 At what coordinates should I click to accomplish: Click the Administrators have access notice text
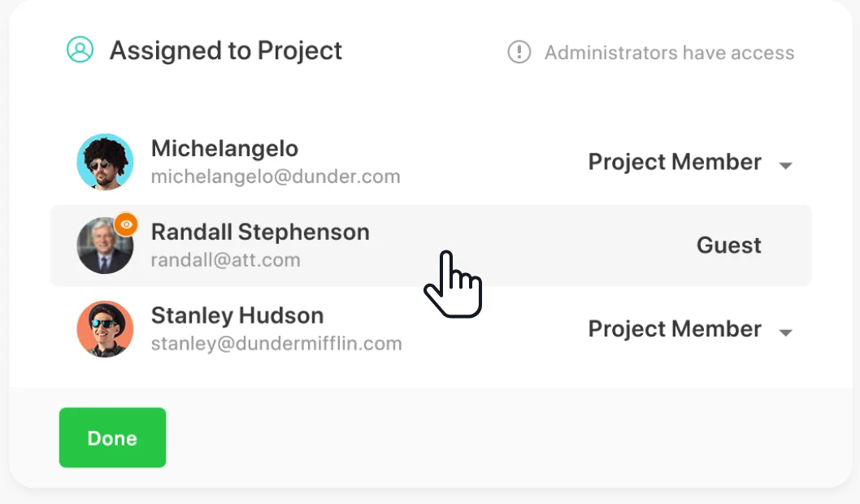[x=669, y=53]
